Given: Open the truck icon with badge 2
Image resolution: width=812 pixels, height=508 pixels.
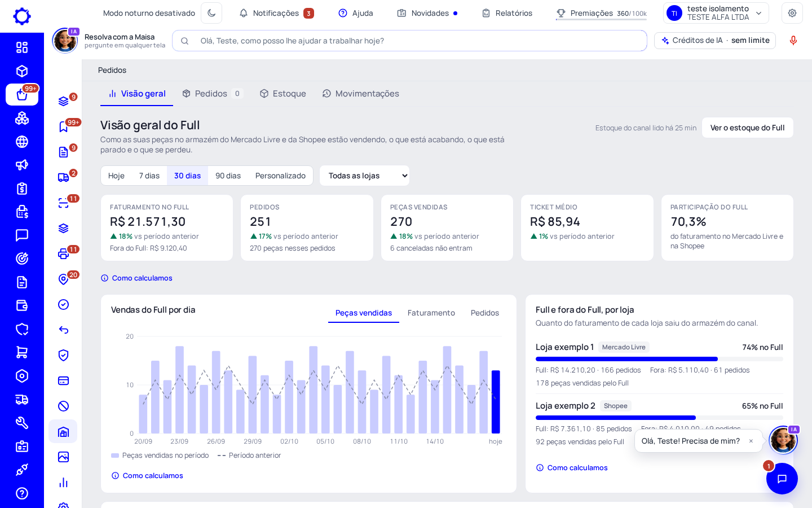Looking at the screenshot, I should coord(63,178).
